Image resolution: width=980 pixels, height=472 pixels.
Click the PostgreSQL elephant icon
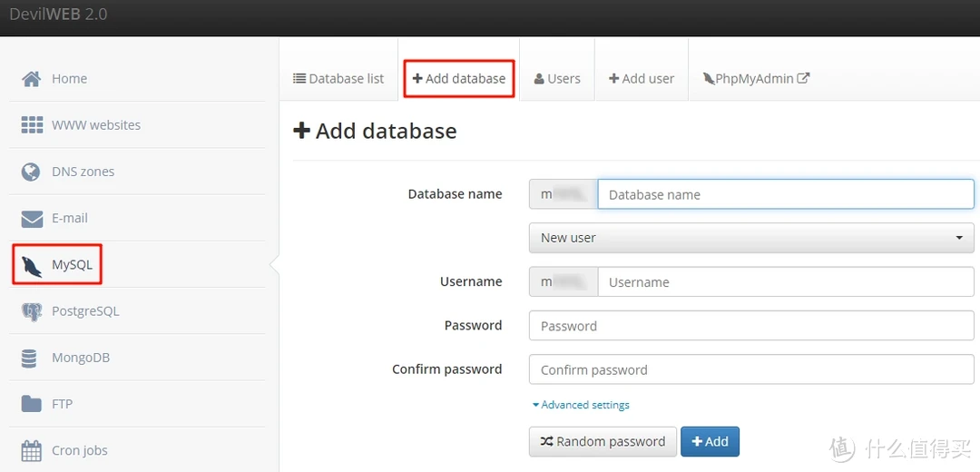click(x=32, y=311)
